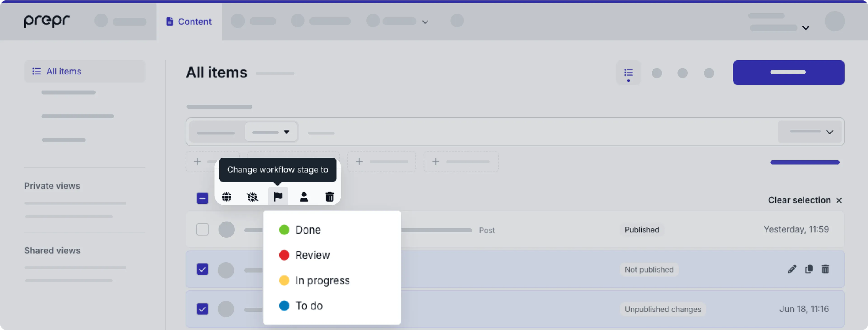Click the All items page heading

point(217,72)
